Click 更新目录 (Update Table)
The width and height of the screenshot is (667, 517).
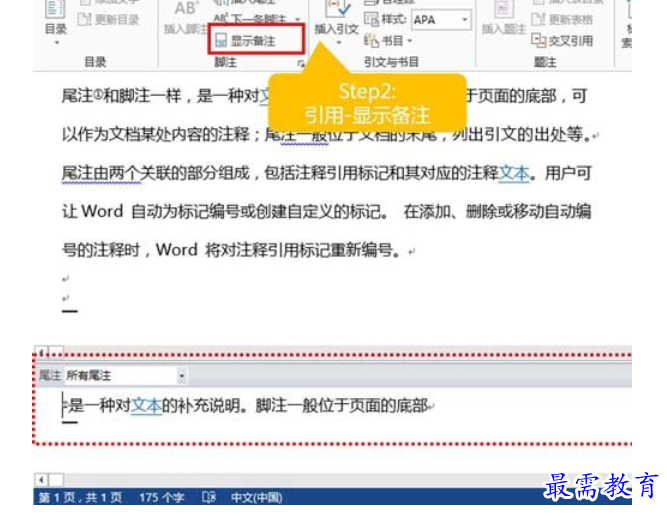108,20
